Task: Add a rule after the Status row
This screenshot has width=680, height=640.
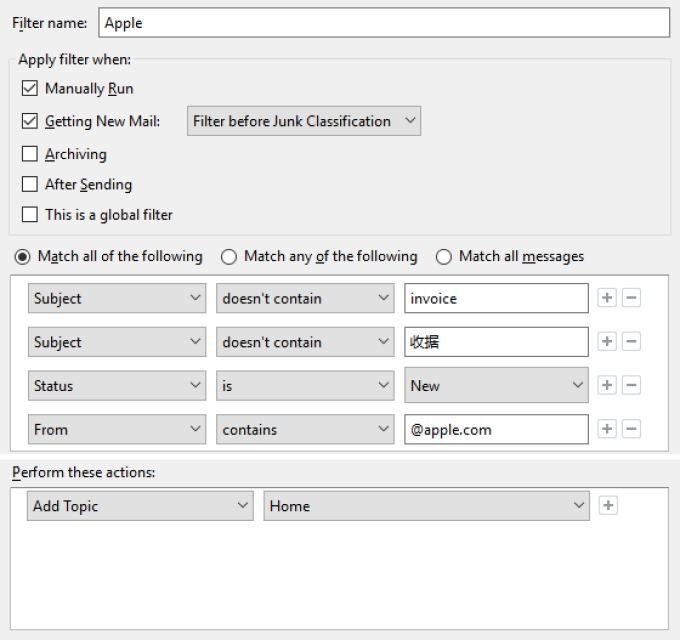Action: tap(607, 385)
